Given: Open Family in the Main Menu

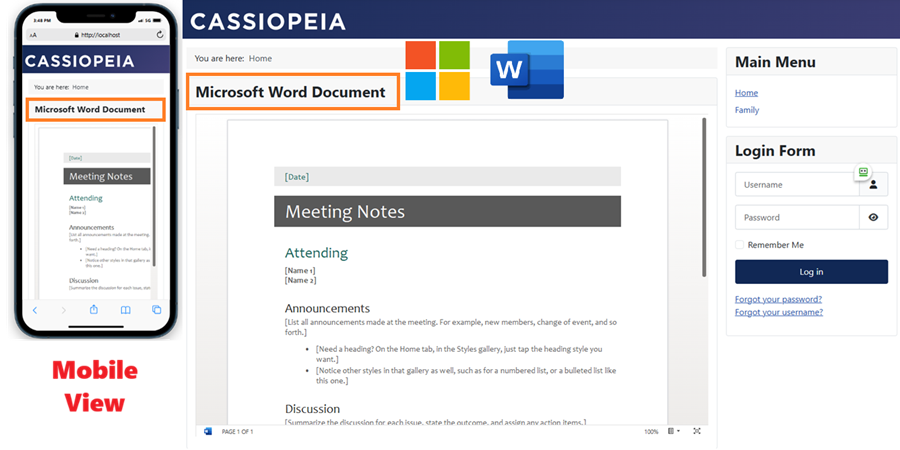Looking at the screenshot, I should click(747, 110).
